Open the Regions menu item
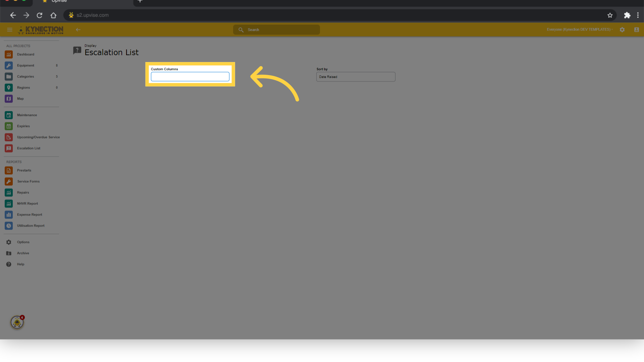 [23, 87]
